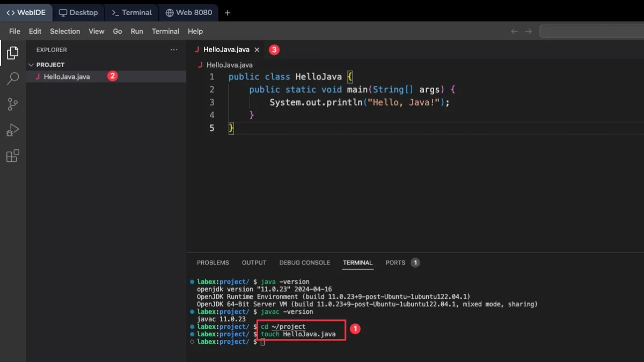The width and height of the screenshot is (644, 362).
Task: Open the Selection menu
Action: tap(65, 31)
